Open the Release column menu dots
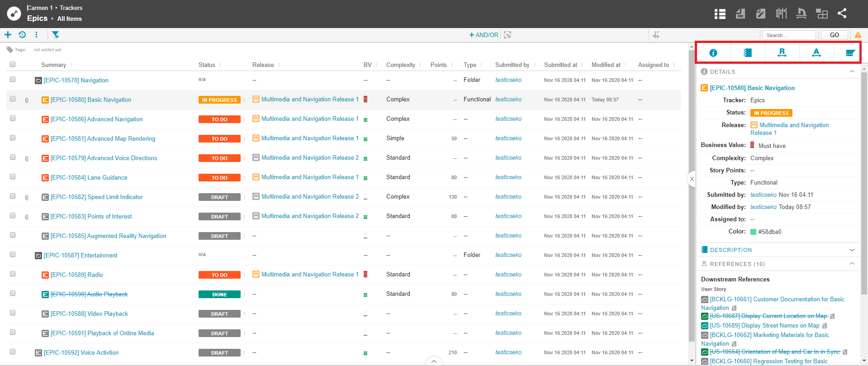The height and width of the screenshot is (366, 868). pos(279,65)
